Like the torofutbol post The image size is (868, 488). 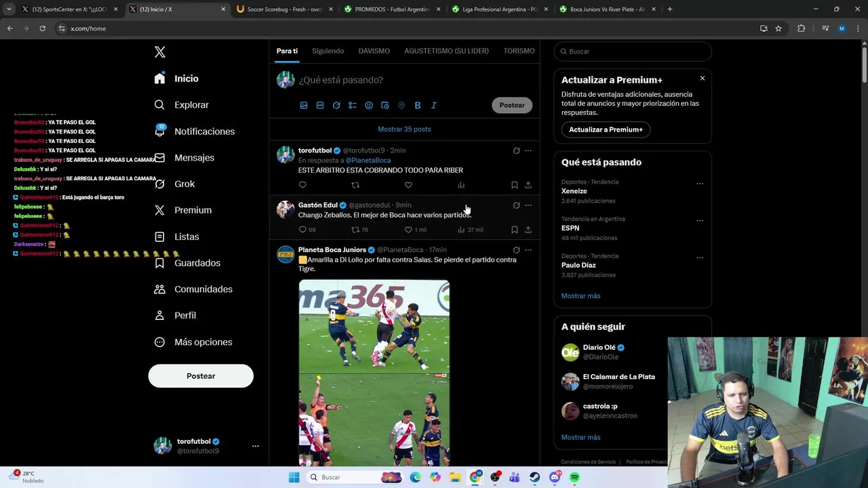click(x=408, y=185)
